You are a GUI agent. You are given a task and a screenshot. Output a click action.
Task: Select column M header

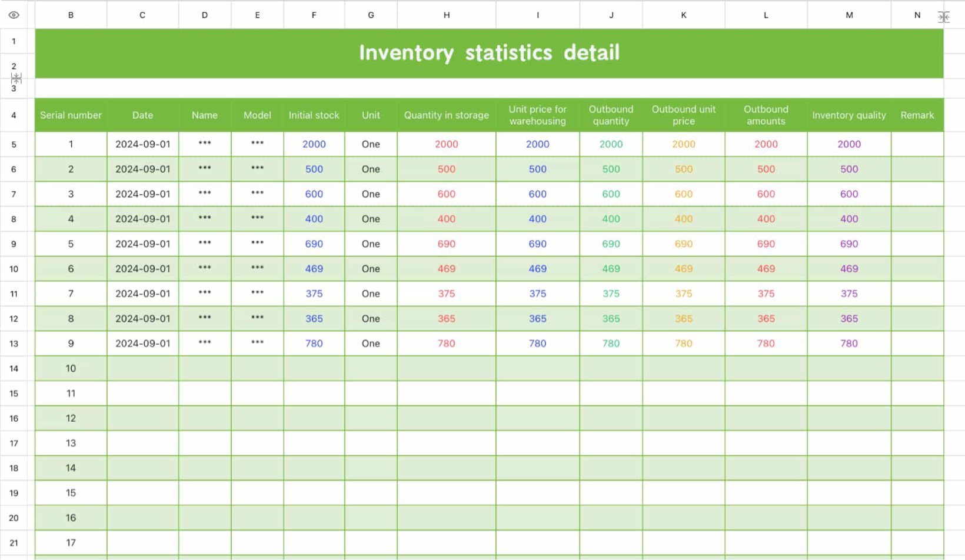[x=849, y=15]
